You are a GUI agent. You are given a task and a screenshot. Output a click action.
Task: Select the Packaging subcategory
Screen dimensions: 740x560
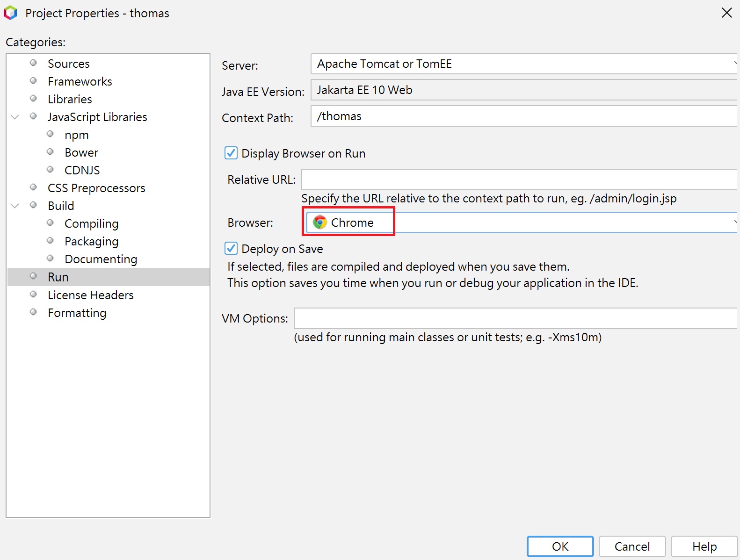pyautogui.click(x=92, y=241)
